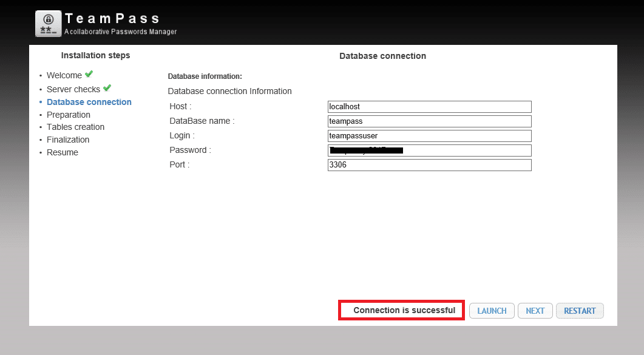The image size is (644, 355).
Task: Click the TeamPass title text
Action: pyautogui.click(x=112, y=18)
